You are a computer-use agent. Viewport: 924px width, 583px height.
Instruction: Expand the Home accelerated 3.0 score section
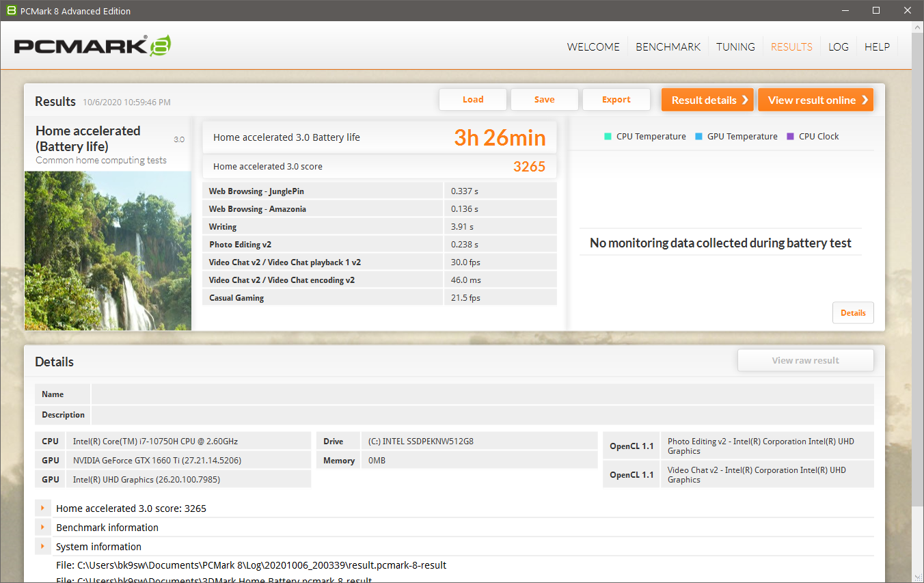coord(42,508)
